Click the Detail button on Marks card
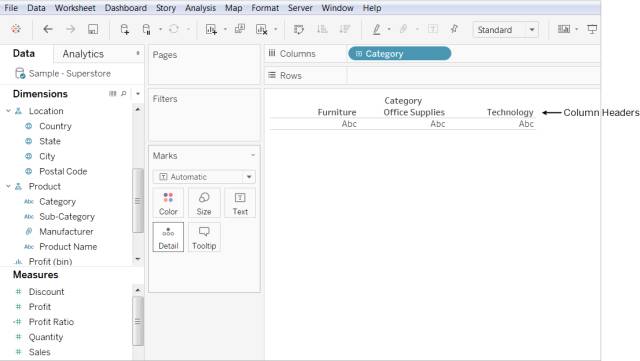The height and width of the screenshot is (361, 640). click(168, 237)
